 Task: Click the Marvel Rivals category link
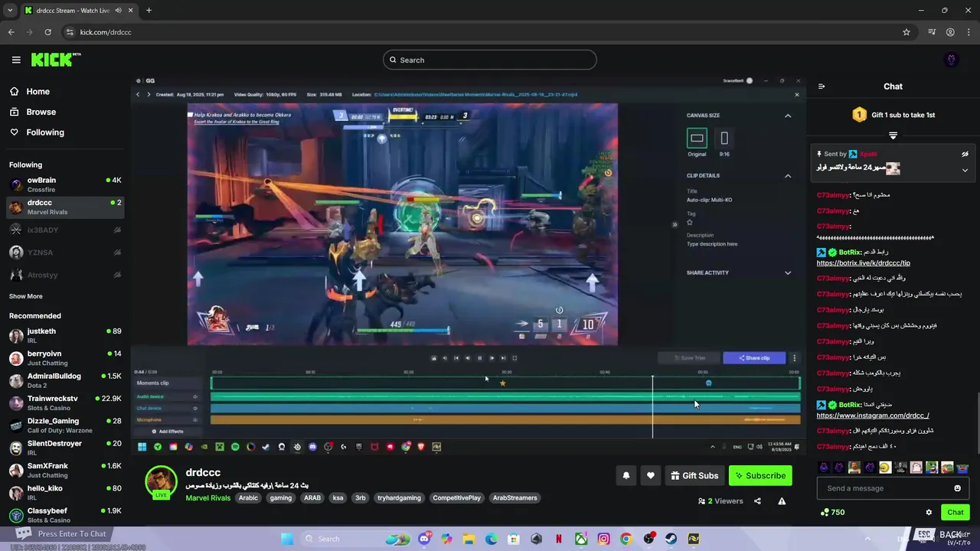point(207,498)
